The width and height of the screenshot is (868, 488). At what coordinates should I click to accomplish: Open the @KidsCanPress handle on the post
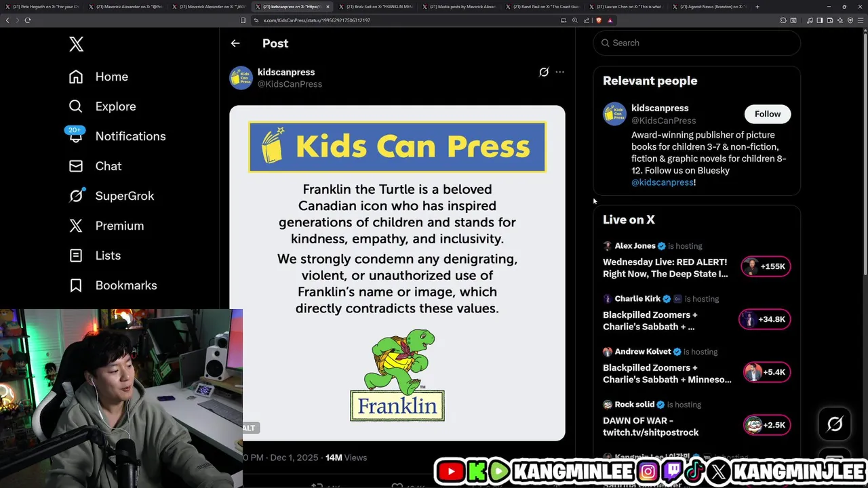290,84
